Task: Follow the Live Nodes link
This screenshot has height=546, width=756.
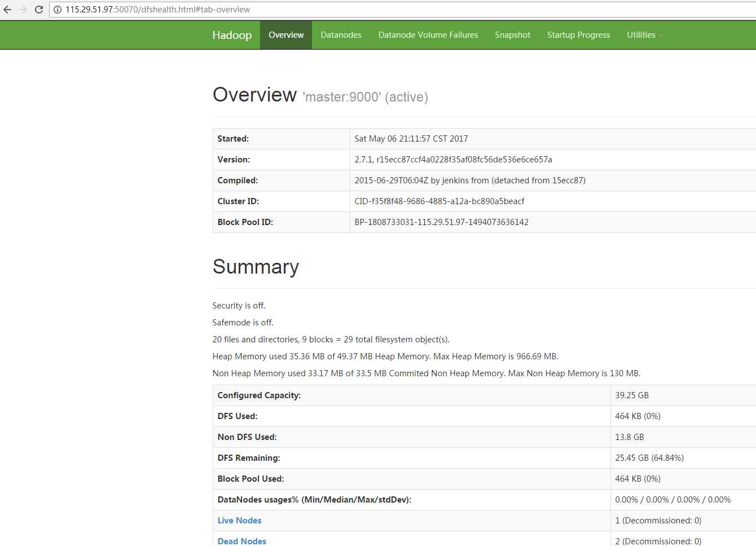Action: 239,521
